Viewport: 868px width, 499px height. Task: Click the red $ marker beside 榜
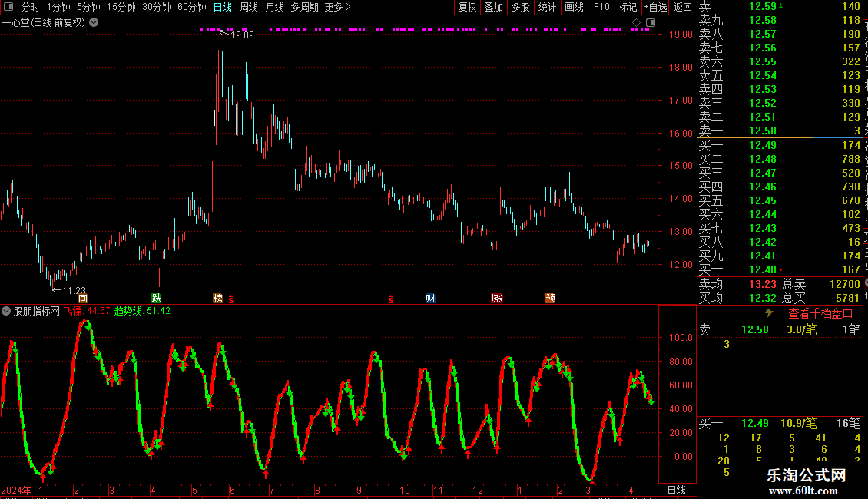pyautogui.click(x=231, y=299)
